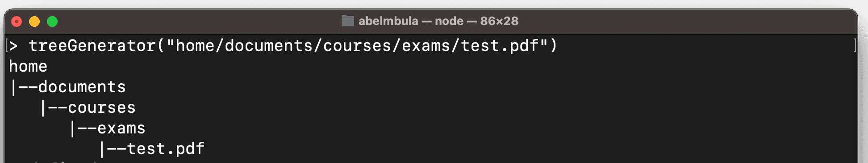The height and width of the screenshot is (163, 868).
Task: Zoom the window with the green button
Action: pos(52,21)
